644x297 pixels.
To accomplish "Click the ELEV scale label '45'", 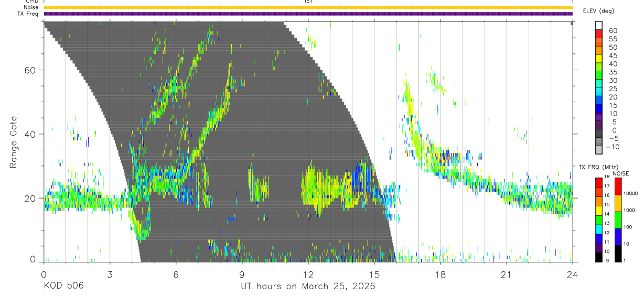I will [613, 56].
